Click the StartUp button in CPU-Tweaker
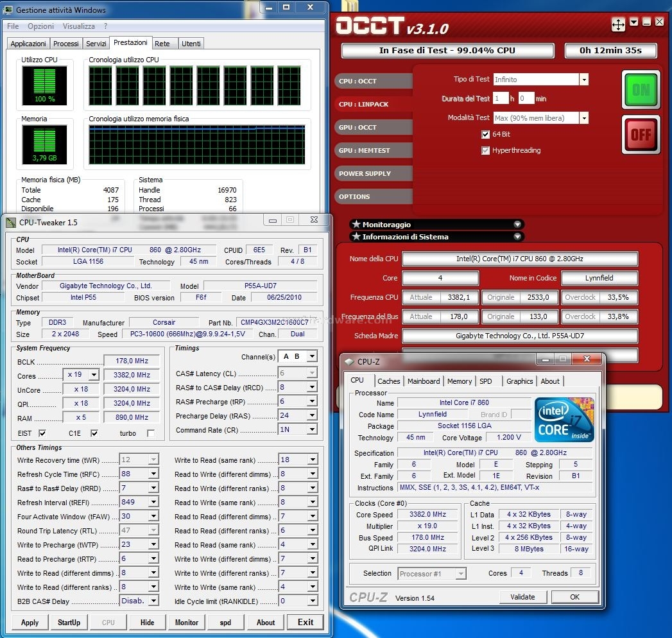 pos(69,622)
